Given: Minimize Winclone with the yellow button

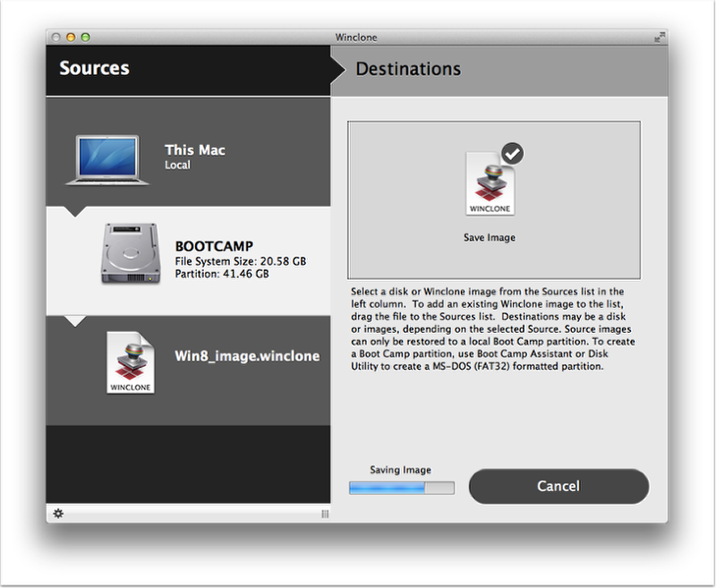Looking at the screenshot, I should pyautogui.click(x=71, y=38).
